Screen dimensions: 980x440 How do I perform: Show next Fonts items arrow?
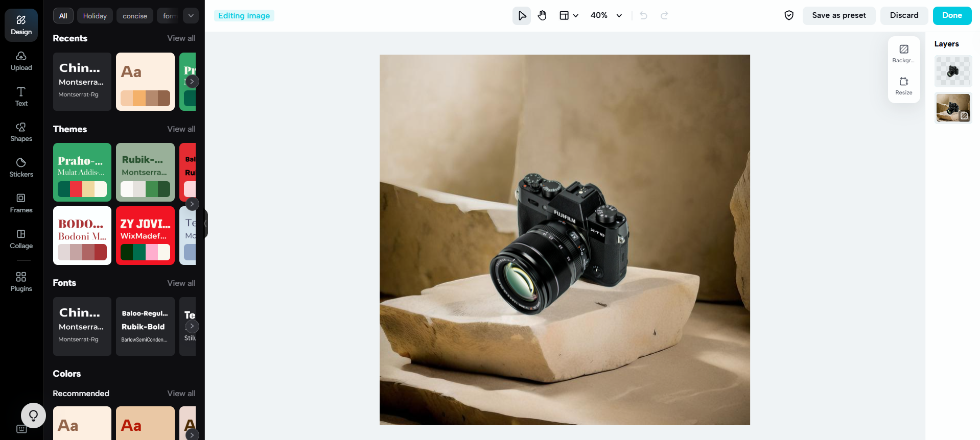point(192,326)
